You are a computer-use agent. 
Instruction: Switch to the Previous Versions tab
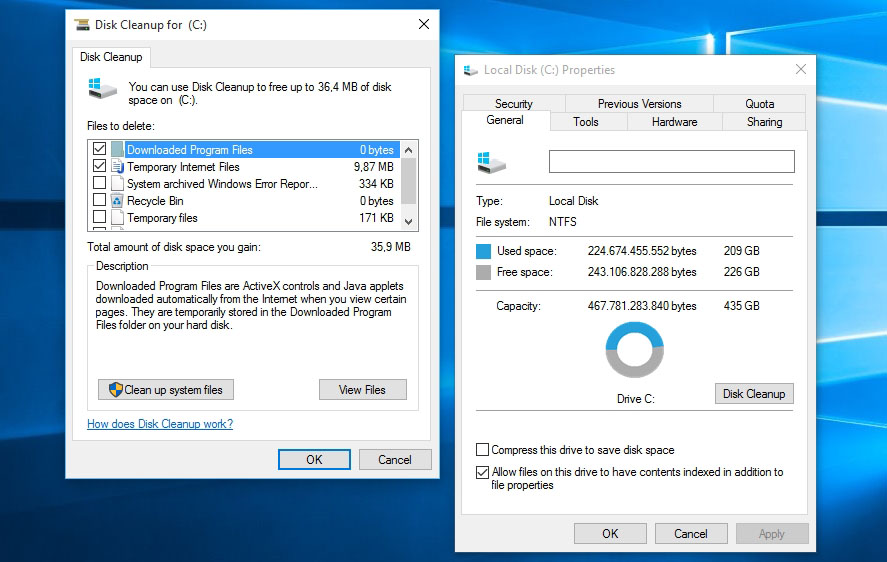(x=639, y=104)
